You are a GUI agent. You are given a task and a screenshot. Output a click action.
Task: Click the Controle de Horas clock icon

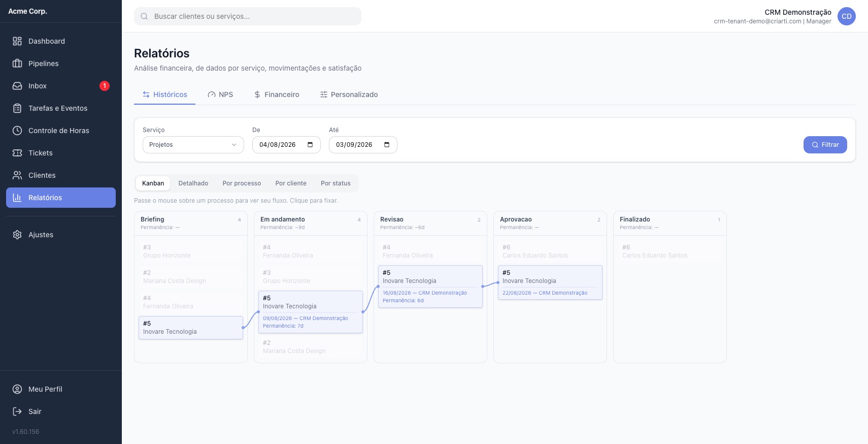[x=17, y=131]
